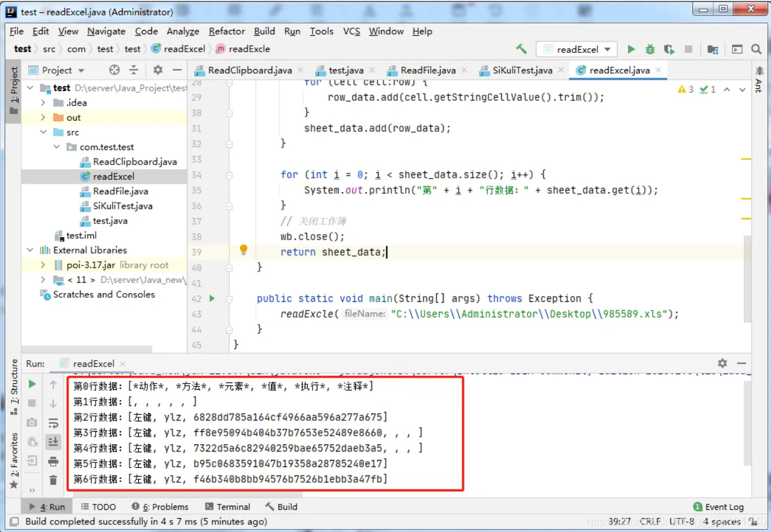
Task: Collapse the com.test.test package
Action: click(x=56, y=147)
